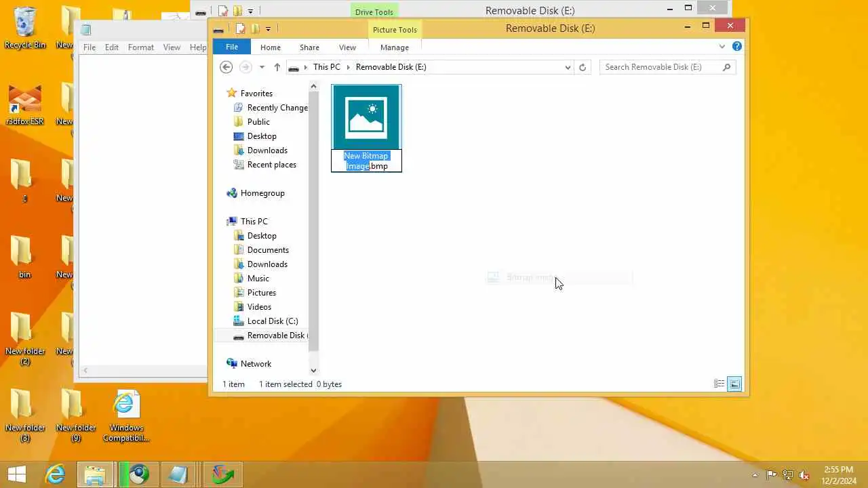Select This PC in navigation pane
Image resolution: width=868 pixels, height=488 pixels.
(254, 222)
